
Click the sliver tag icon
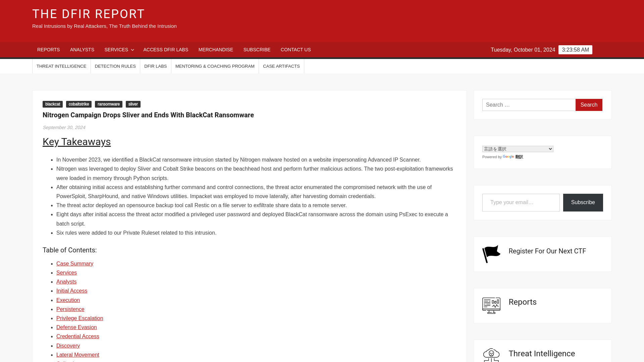coord(133,104)
